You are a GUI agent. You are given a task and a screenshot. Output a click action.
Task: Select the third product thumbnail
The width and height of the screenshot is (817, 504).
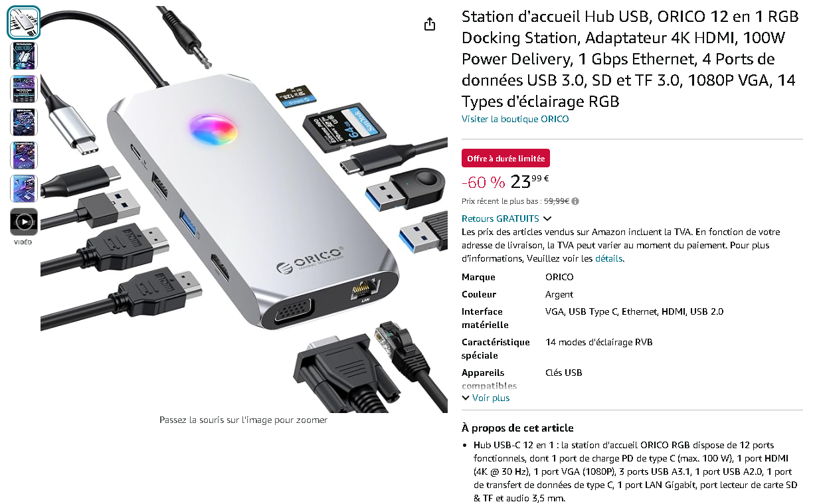click(x=24, y=89)
